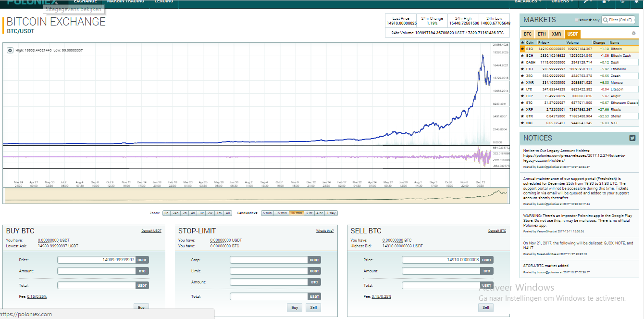Toggle favorite star for NXT row
Viewport: 644px width, 319px height.
[x=523, y=123]
